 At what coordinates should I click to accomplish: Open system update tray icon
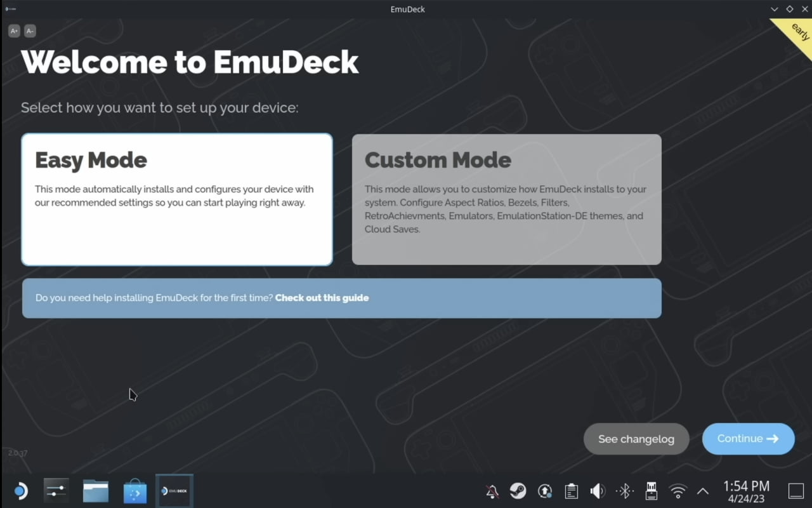click(x=545, y=491)
